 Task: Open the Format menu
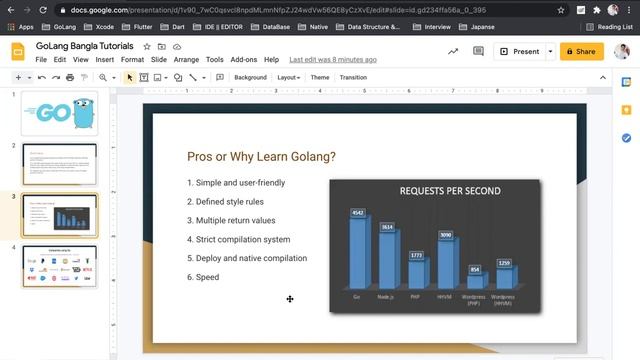(x=132, y=60)
